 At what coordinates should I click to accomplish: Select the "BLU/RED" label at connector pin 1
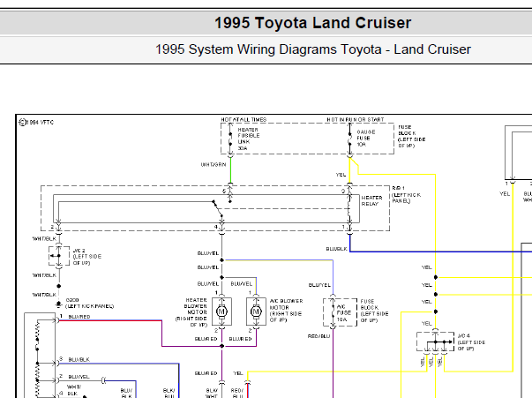tap(79, 317)
